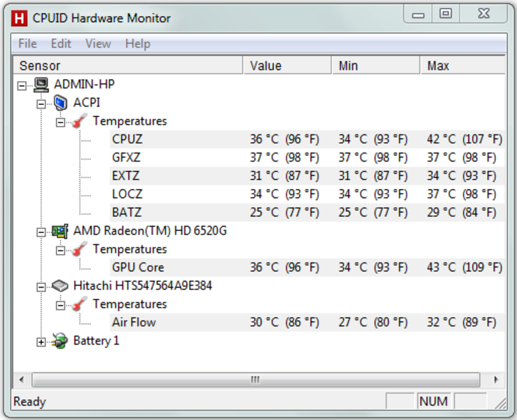Select the AMD Radeon(TM) HD 6520G label
Image resolution: width=517 pixels, height=420 pixels.
(x=150, y=231)
